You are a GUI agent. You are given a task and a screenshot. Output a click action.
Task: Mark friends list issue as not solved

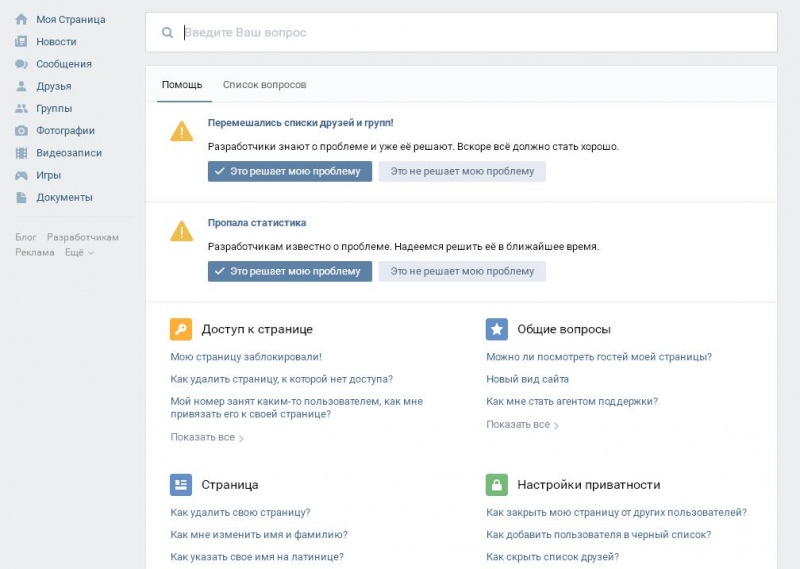tap(462, 171)
